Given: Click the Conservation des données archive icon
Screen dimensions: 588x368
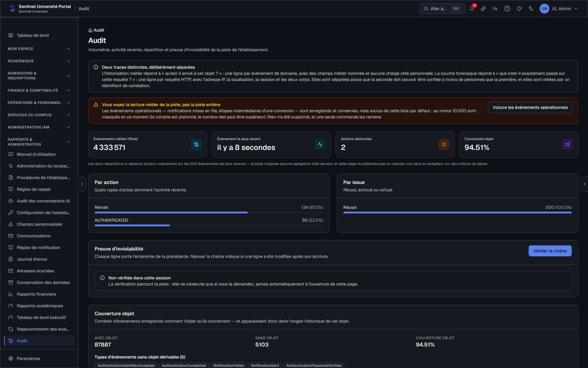Looking at the screenshot, I should click(x=11, y=283).
